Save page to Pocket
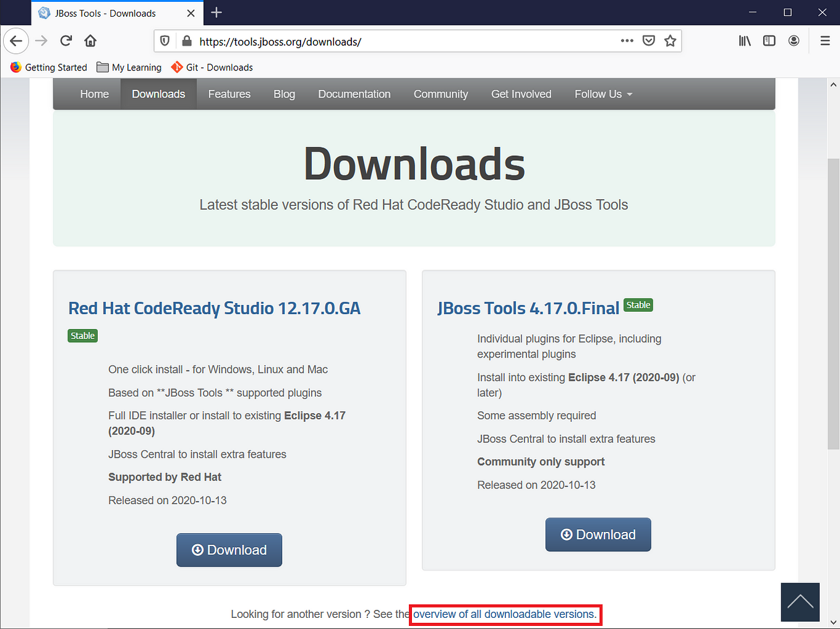Viewport: 840px width, 629px height. click(649, 41)
